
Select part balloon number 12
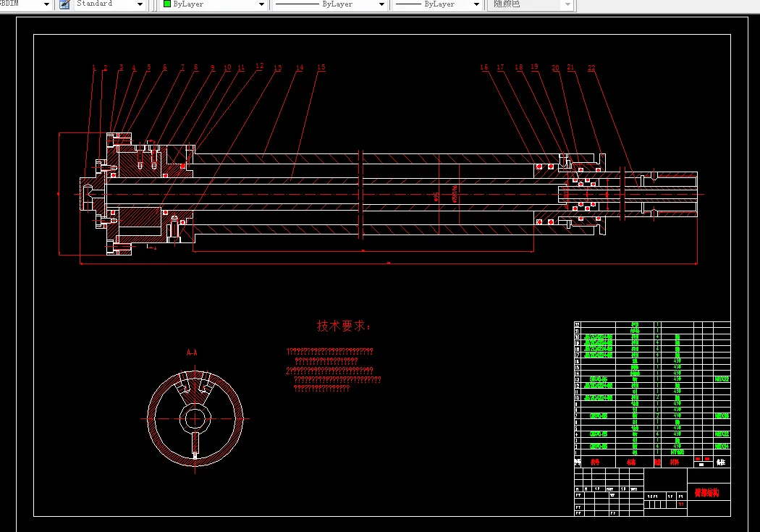pos(259,66)
